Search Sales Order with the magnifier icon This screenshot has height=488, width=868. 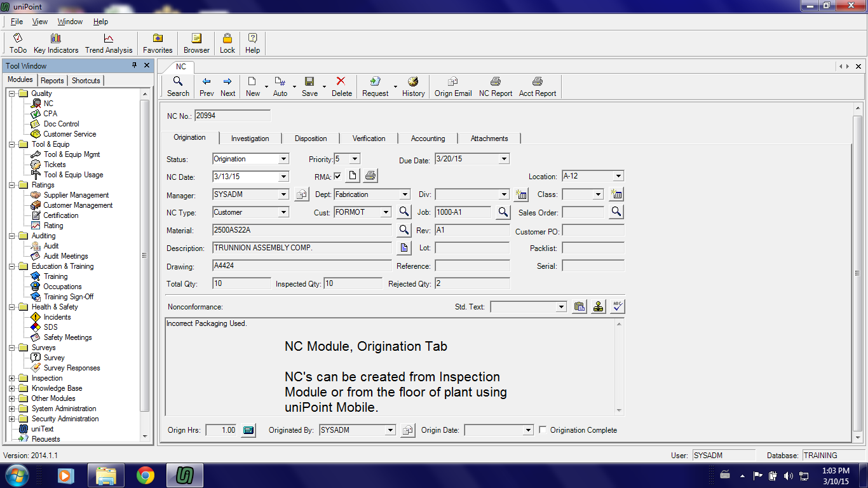(x=616, y=212)
